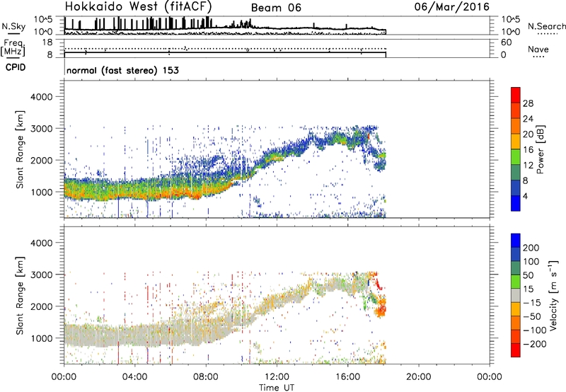The width and height of the screenshot is (566, 392).
Task: Click the 'Hokkaido West (fitACF)' plot title
Action: pyautogui.click(x=138, y=6)
